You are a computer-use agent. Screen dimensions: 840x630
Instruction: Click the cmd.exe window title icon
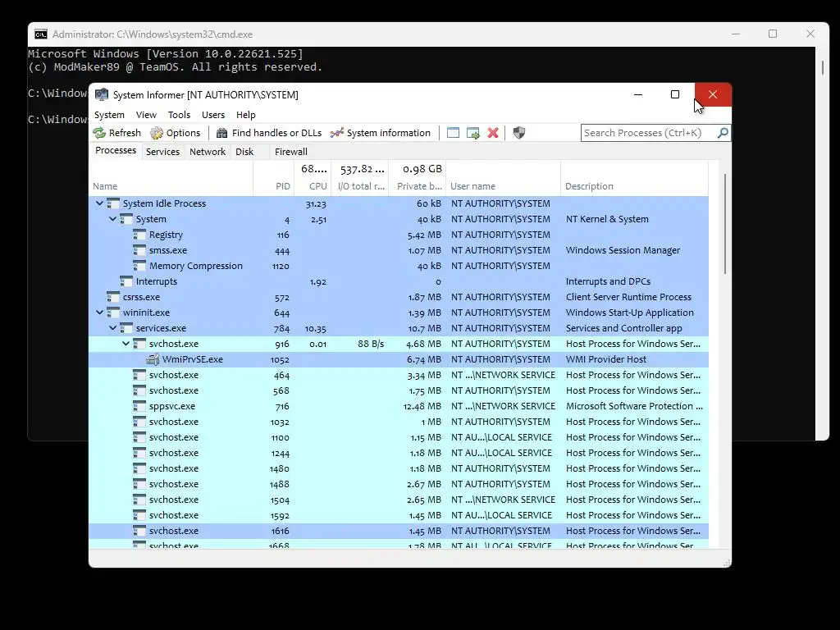41,34
